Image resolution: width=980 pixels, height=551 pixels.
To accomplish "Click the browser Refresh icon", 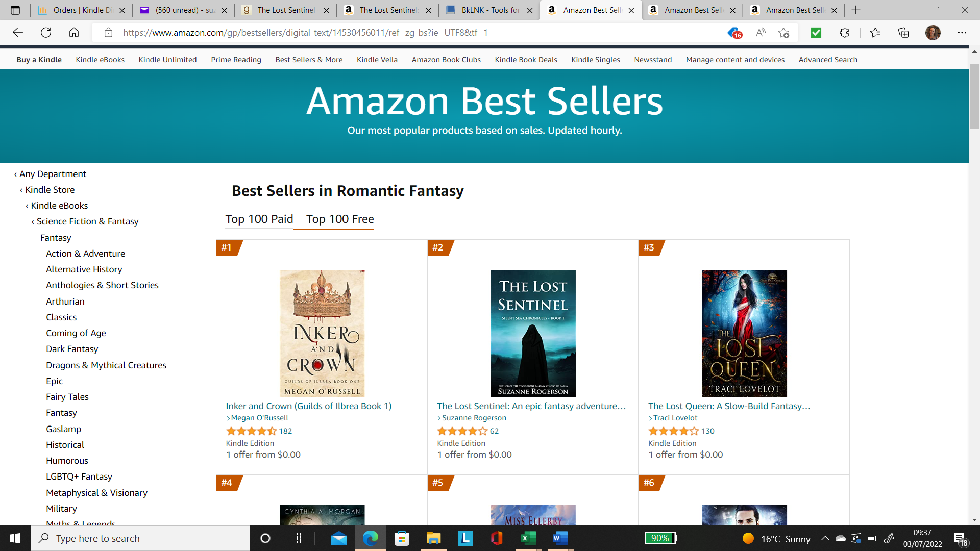I will click(46, 33).
